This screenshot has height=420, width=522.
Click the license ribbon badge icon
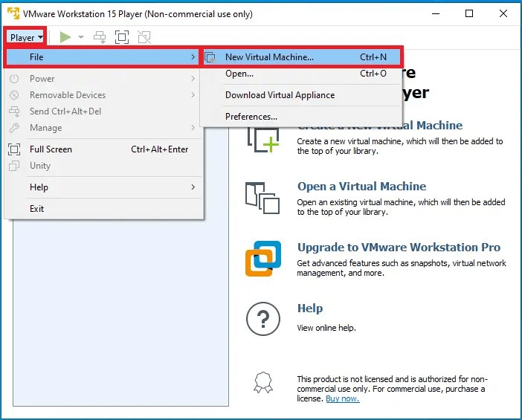click(x=263, y=383)
